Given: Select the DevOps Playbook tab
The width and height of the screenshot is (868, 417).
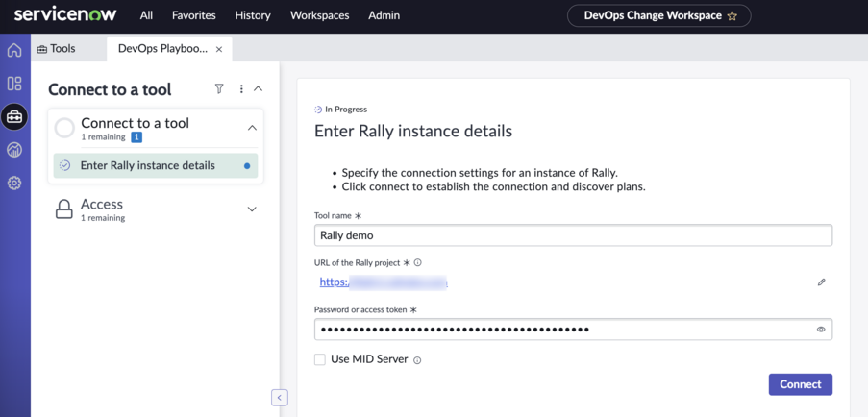Looking at the screenshot, I should pyautogui.click(x=162, y=49).
